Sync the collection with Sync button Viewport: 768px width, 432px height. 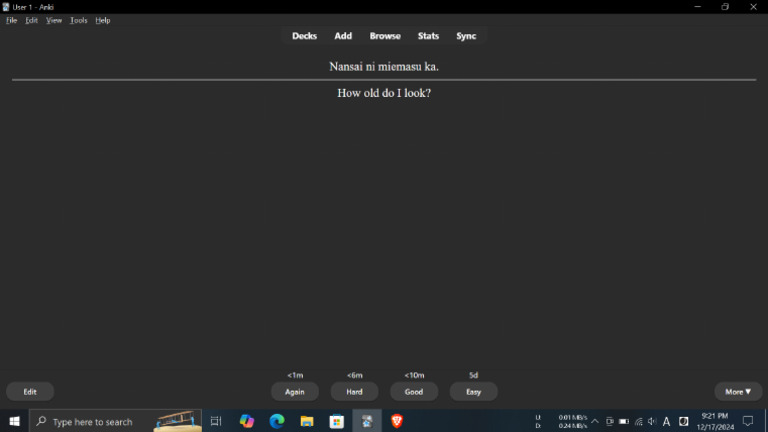[466, 36]
